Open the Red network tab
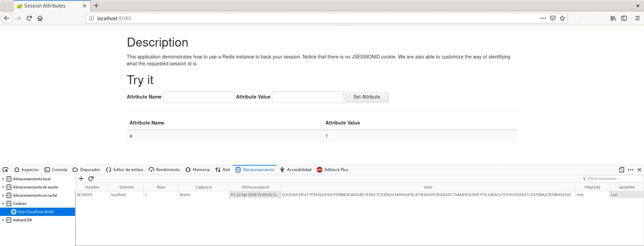The height and width of the screenshot is (246, 644). [222, 170]
